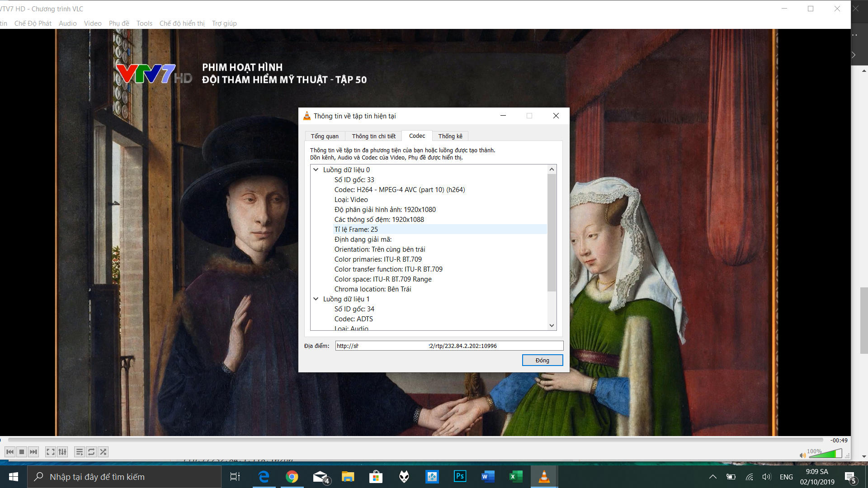Open the Audio menu
This screenshot has width=868, height=488.
[68, 23]
